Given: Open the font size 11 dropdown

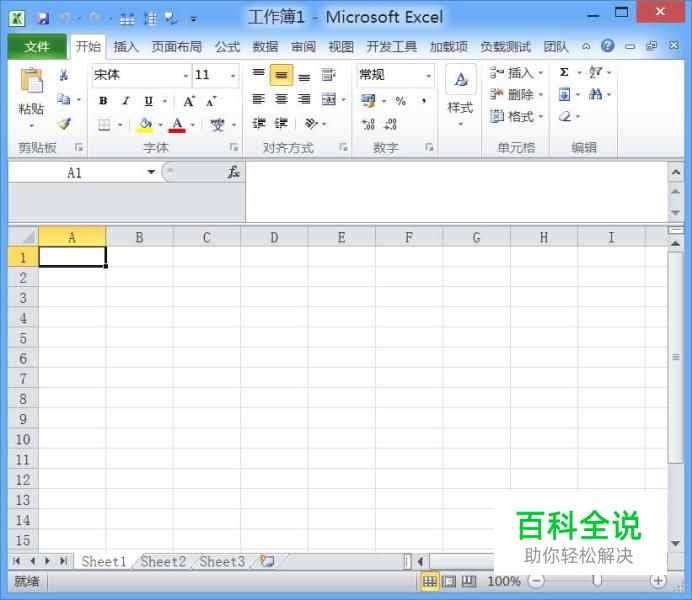Looking at the screenshot, I should 233,76.
